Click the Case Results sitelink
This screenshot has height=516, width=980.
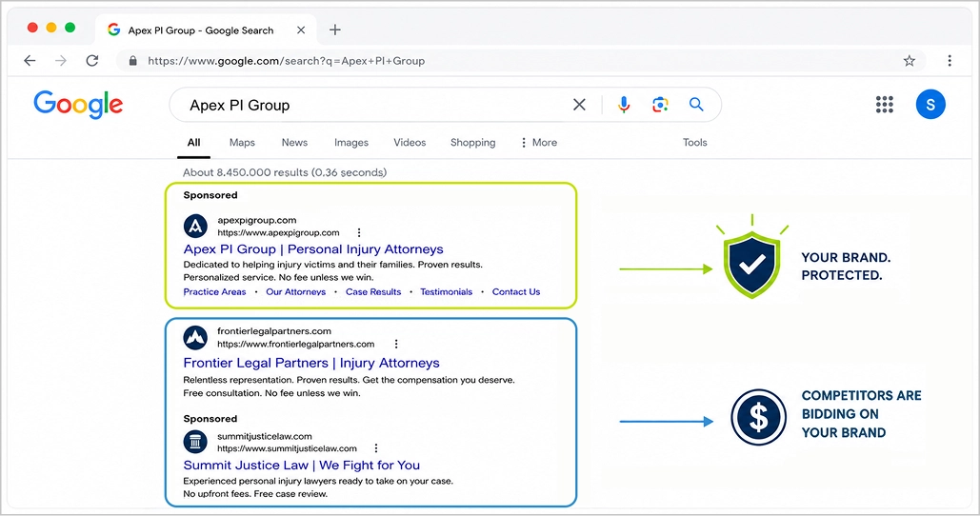373,291
